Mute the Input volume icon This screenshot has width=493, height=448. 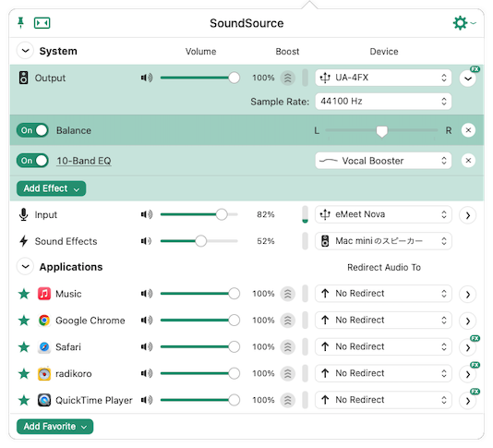[147, 214]
